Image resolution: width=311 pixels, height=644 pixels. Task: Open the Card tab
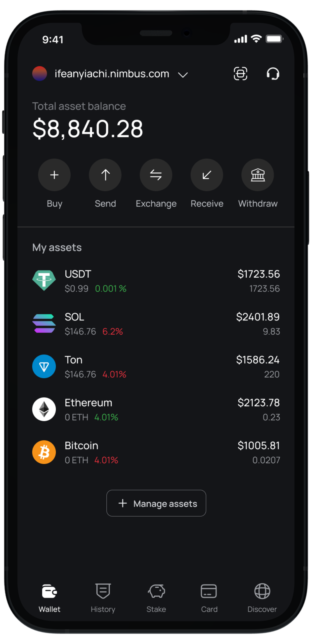click(209, 597)
